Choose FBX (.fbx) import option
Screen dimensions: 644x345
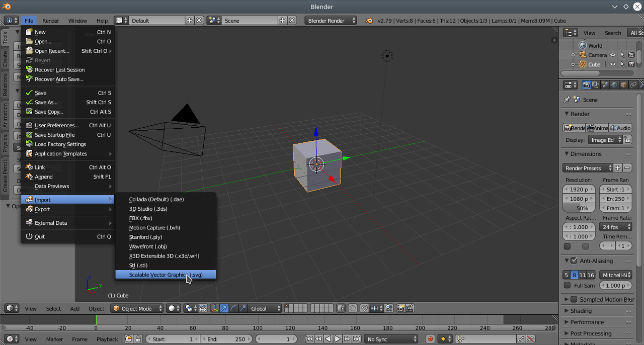(166, 218)
